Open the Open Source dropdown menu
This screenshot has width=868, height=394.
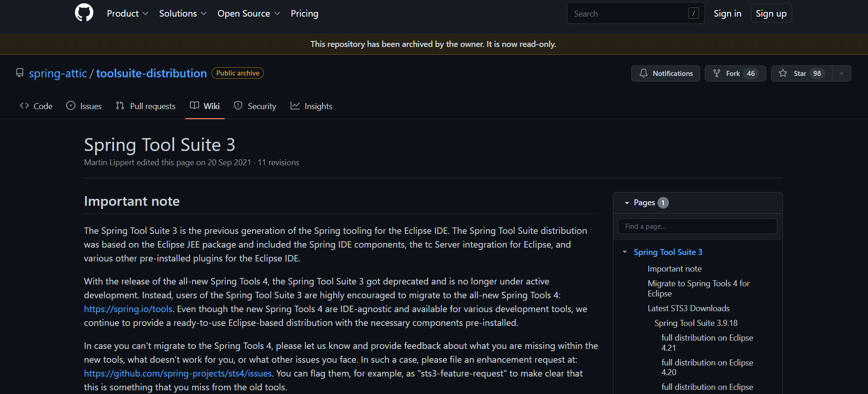[249, 13]
